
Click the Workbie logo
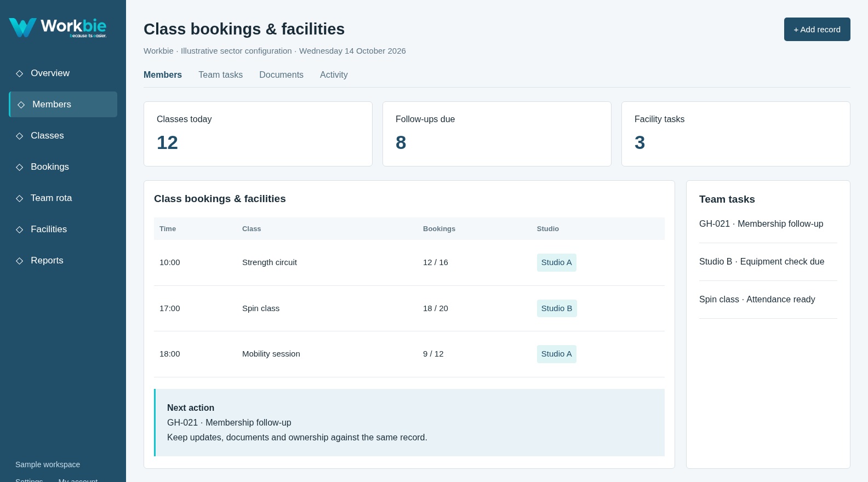point(58,27)
